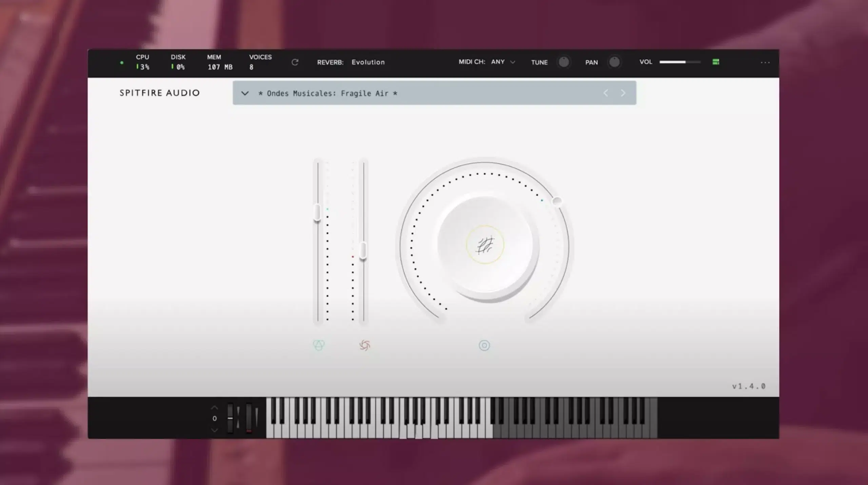Click the second vertical slider handle
Screen dimensions: 868x485
click(363, 251)
